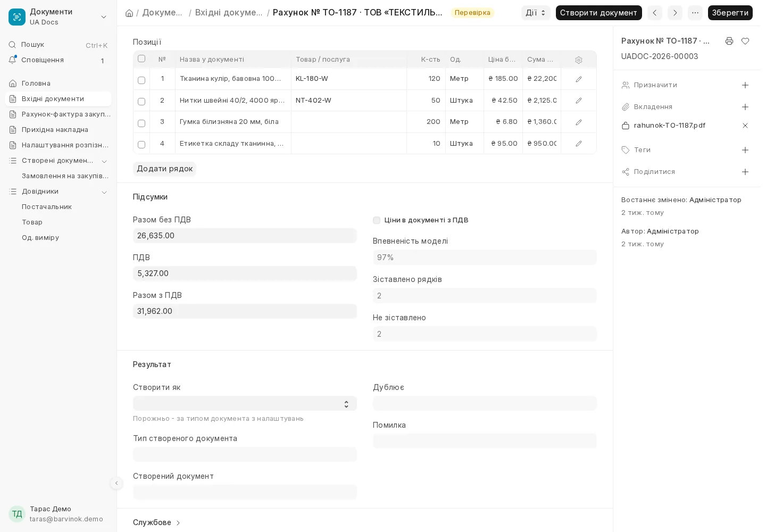The width and height of the screenshot is (766, 532).
Task: Open table column settings gear
Action: tap(579, 60)
